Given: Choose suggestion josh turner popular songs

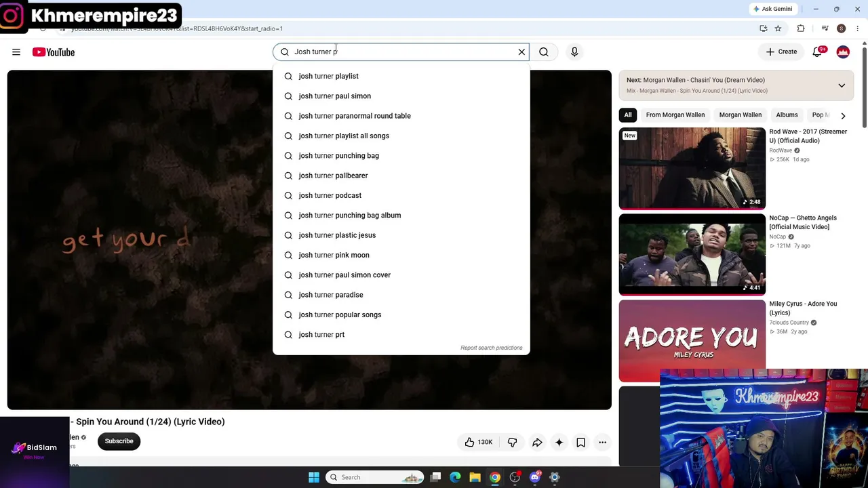Looking at the screenshot, I should (x=401, y=314).
